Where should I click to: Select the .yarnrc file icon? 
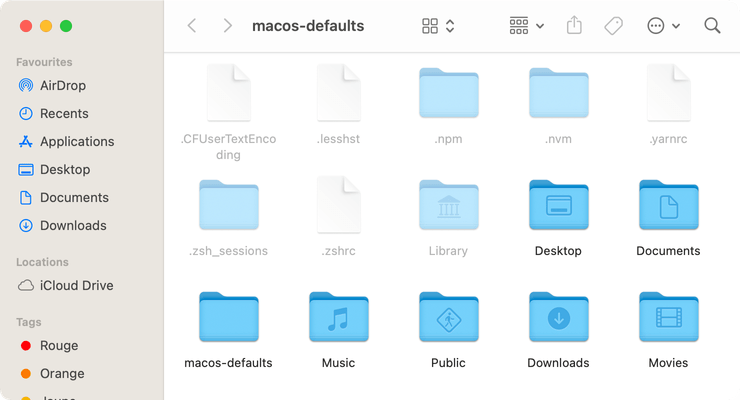[669, 93]
